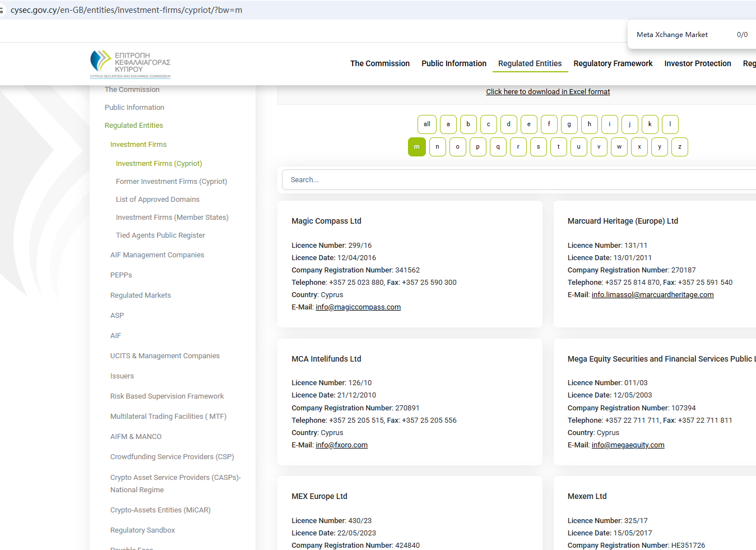Filter firms by letter 'a'
This screenshot has width=756, height=550.
tap(448, 124)
